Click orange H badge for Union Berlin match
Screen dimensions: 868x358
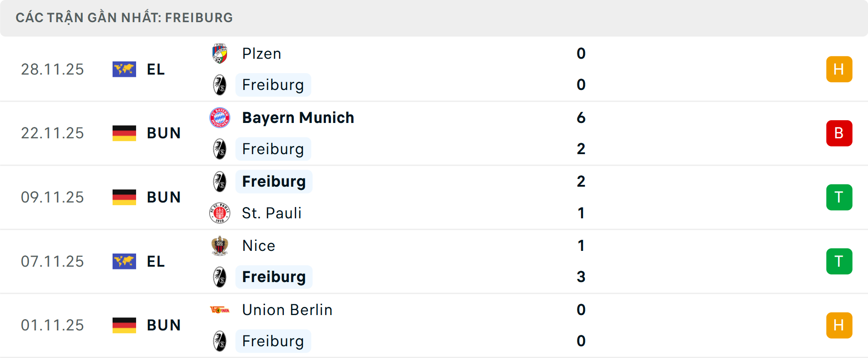point(839,325)
